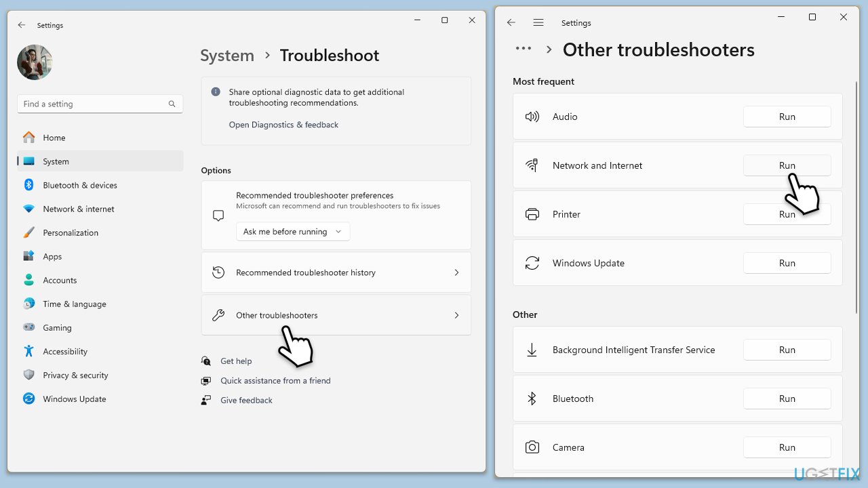Navigate to Windows Update in sidebar
This screenshot has width=868, height=488.
click(74, 399)
